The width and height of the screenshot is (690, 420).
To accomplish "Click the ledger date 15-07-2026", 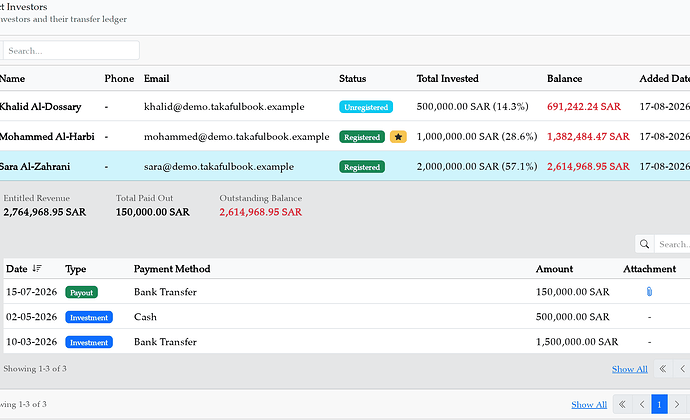I will 32,292.
